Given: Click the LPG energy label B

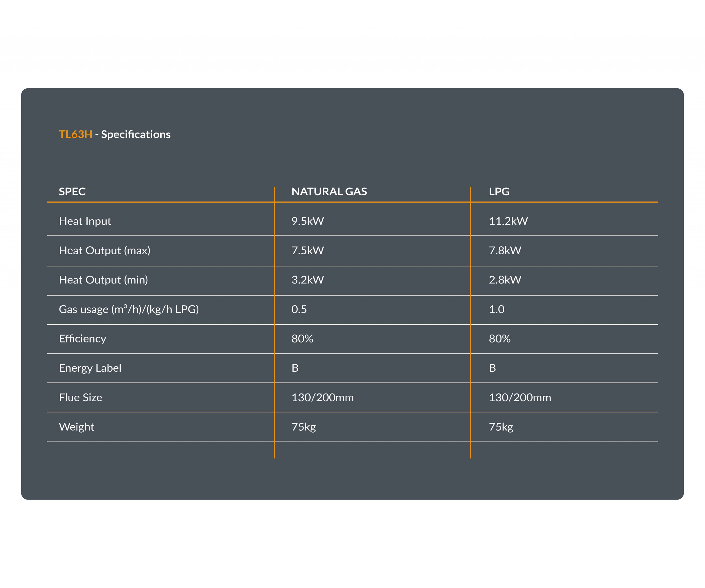Looking at the screenshot, I should pyautogui.click(x=492, y=368).
